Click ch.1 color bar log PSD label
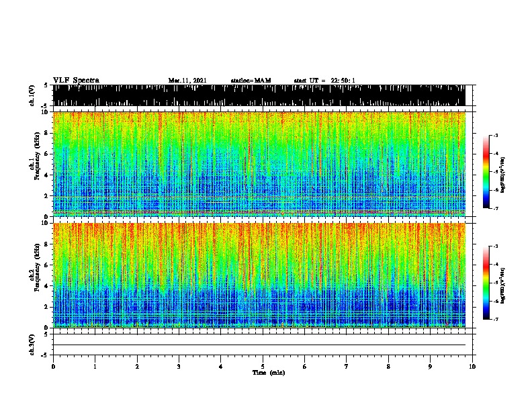The width and height of the screenshot is (532, 411). coord(502,175)
